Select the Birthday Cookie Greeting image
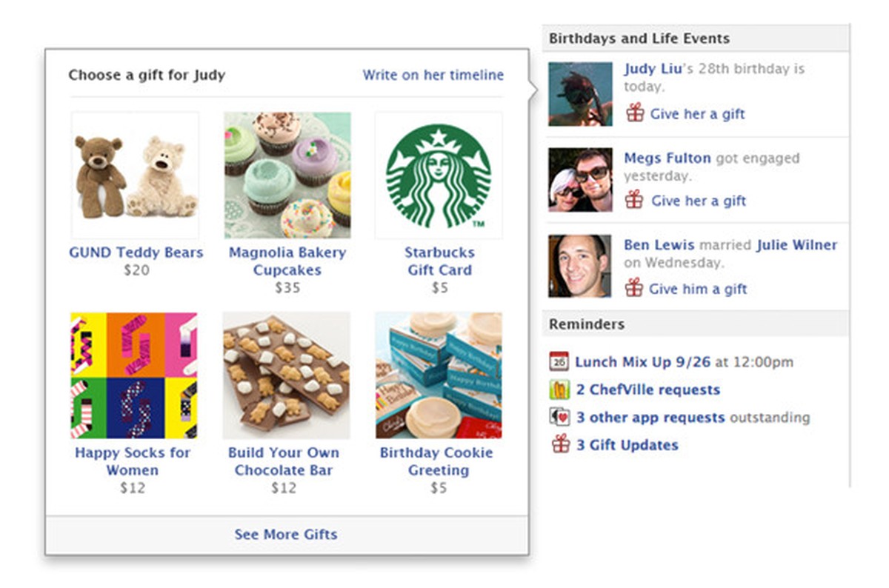Image resolution: width=889 pixels, height=588 pixels. click(439, 374)
